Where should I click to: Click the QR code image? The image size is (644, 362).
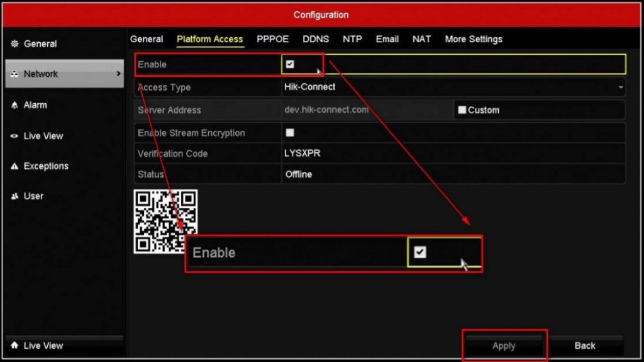[x=165, y=222]
